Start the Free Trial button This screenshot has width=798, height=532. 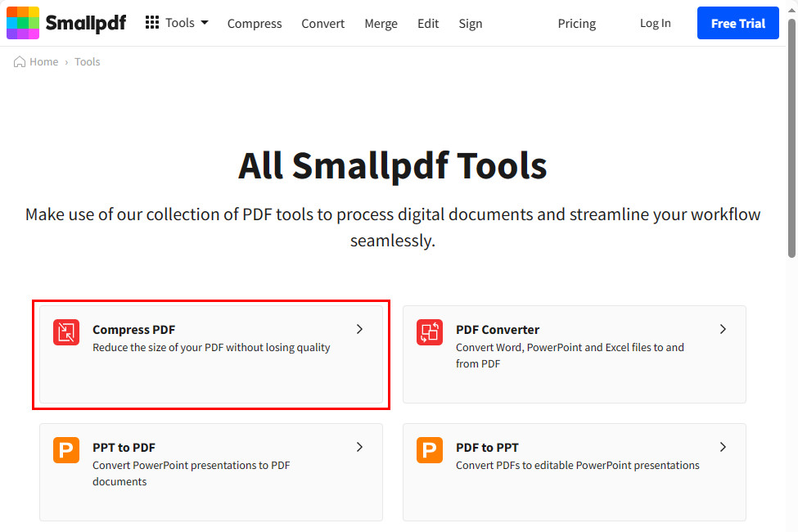click(738, 23)
